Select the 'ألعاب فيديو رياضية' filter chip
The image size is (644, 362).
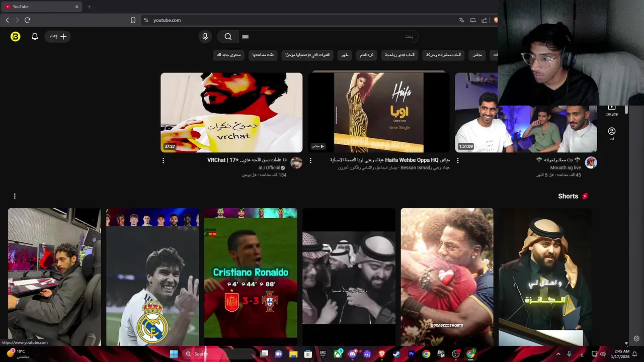[x=400, y=55]
